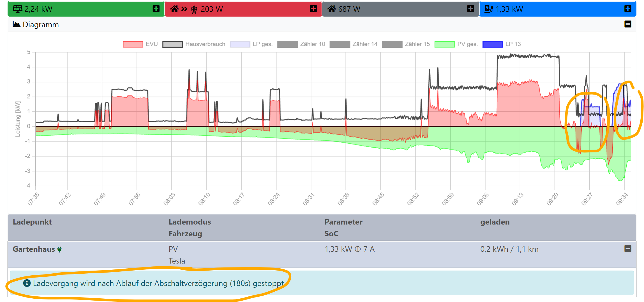Image resolution: width=644 pixels, height=302 pixels.
Task: Click the solar panel icon in the green bar
Action: (17, 9)
